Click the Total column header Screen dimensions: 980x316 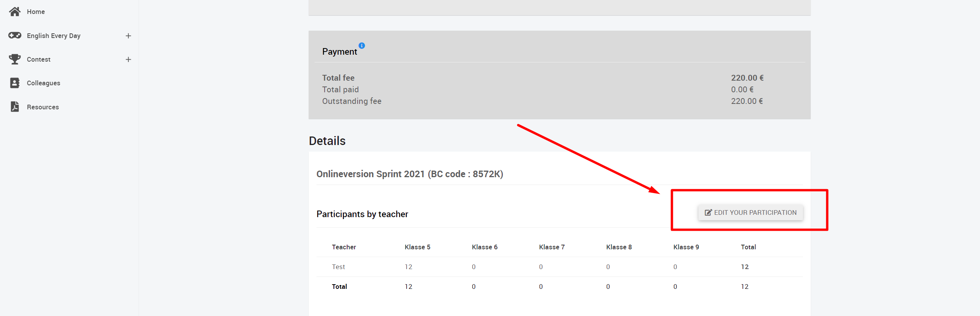coord(748,247)
